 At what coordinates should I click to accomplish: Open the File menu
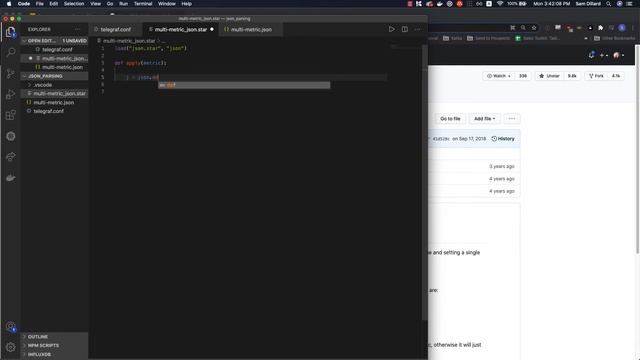tap(40, 4)
